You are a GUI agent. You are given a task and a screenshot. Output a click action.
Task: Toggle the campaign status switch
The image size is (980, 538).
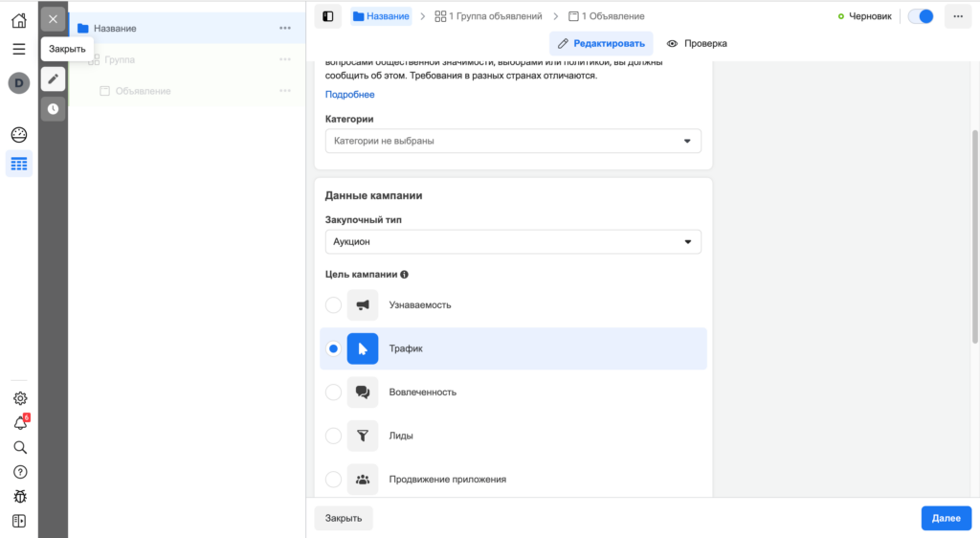[921, 16]
